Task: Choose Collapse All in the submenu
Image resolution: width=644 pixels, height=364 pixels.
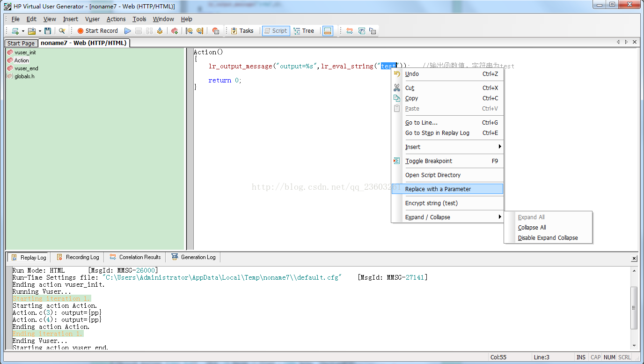Action: point(548,228)
